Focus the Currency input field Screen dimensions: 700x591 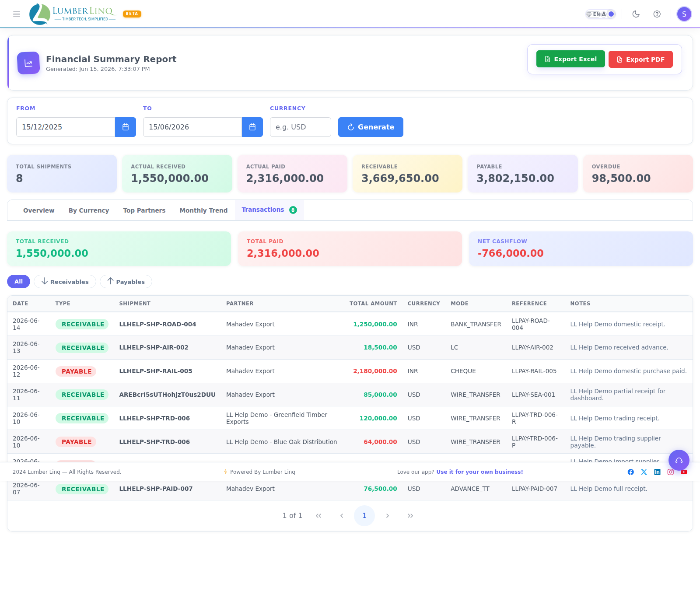tap(301, 127)
